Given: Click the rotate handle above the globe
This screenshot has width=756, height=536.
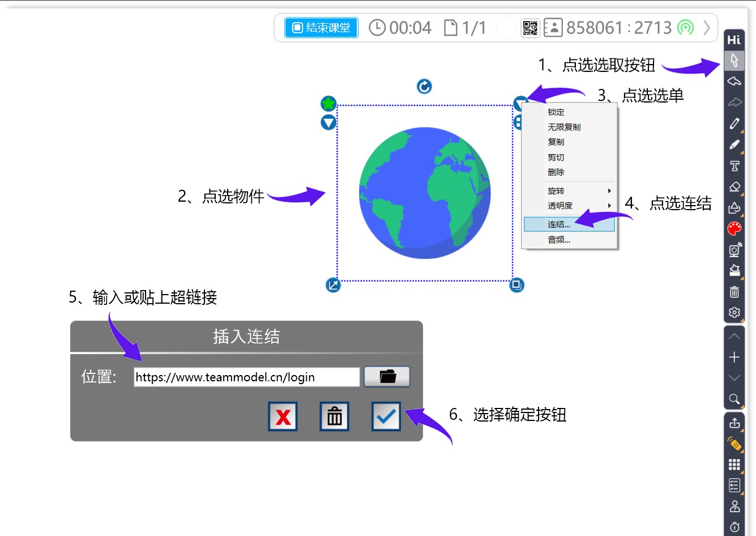Looking at the screenshot, I should (x=424, y=86).
